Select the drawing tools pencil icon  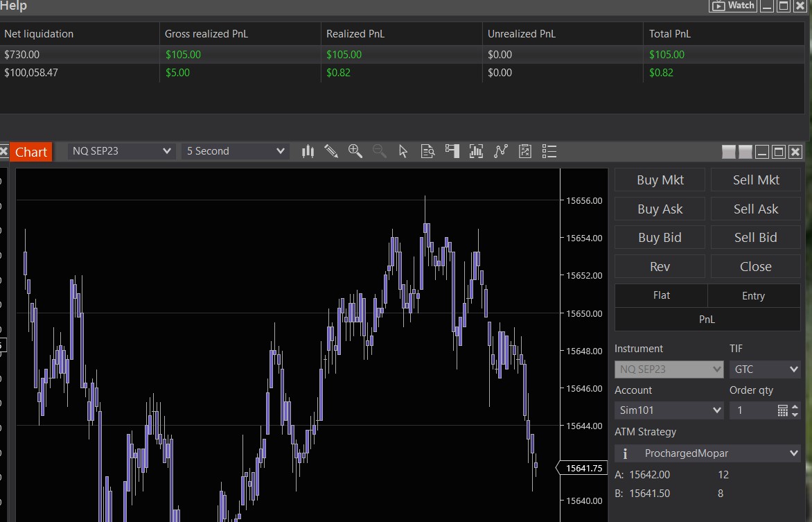[x=331, y=151]
